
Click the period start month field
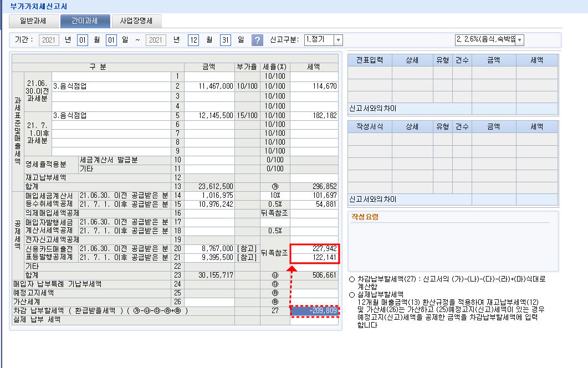coord(83,40)
